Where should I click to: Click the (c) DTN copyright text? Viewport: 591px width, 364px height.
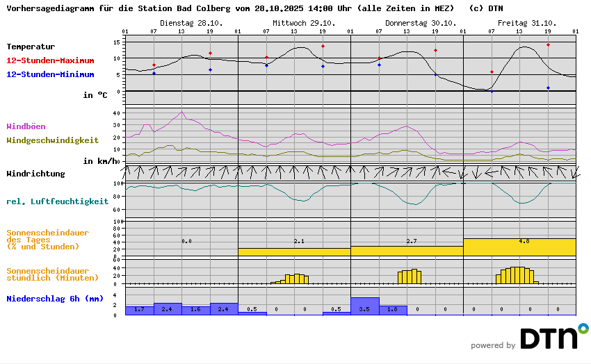(x=486, y=9)
